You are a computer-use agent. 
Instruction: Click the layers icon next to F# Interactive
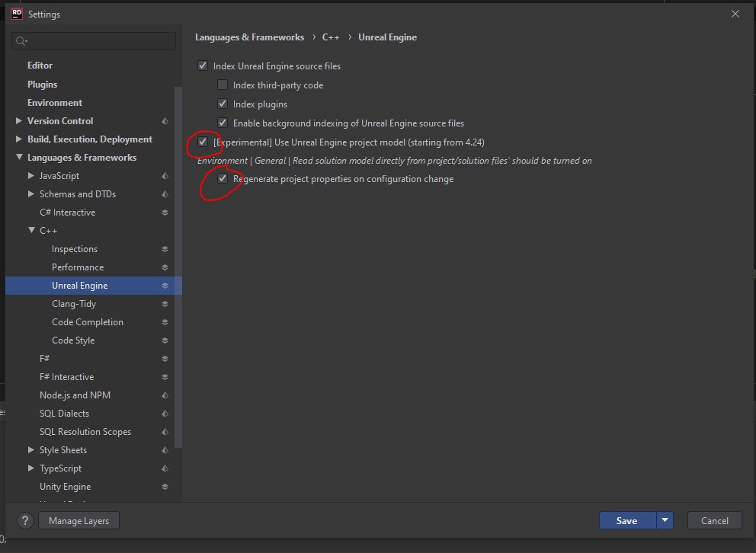tap(165, 377)
